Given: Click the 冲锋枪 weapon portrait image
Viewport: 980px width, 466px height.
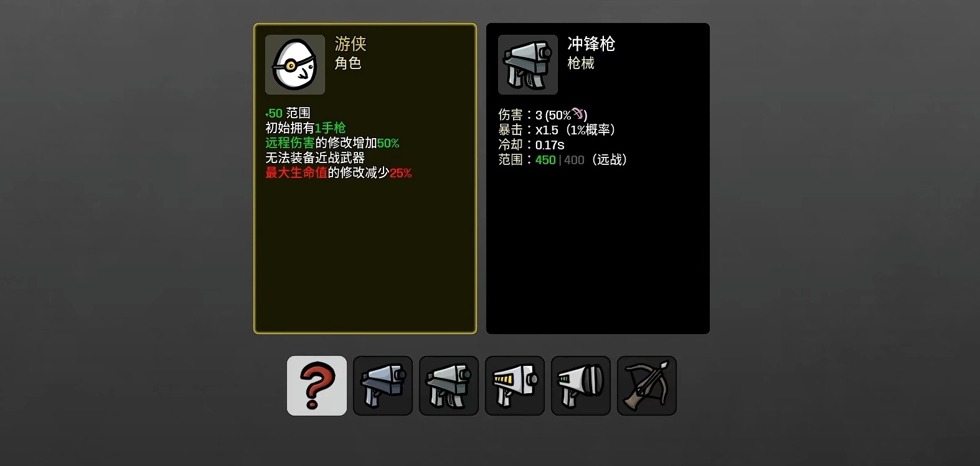Looking at the screenshot, I should click(528, 65).
